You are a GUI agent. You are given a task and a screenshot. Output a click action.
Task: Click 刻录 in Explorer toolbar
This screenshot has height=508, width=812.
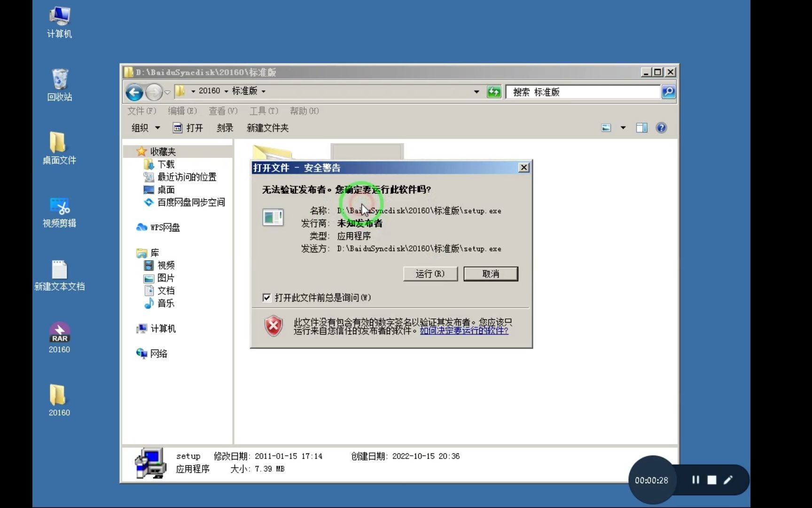pos(225,128)
